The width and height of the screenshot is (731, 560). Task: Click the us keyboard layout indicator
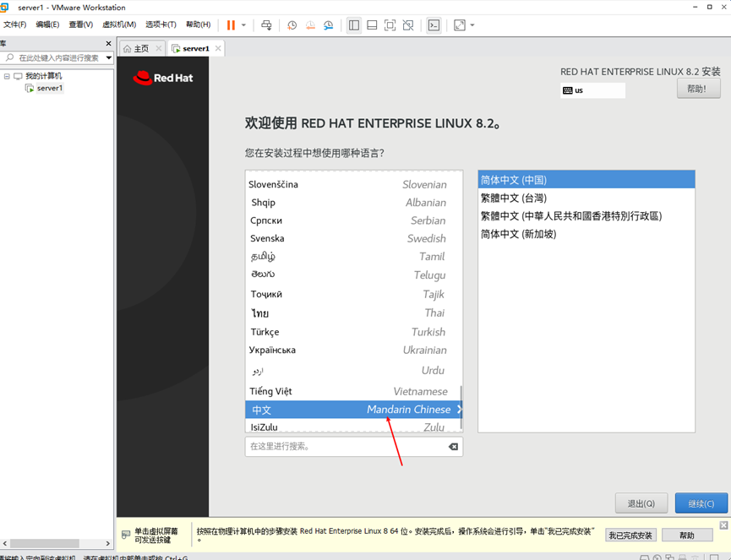(x=592, y=90)
